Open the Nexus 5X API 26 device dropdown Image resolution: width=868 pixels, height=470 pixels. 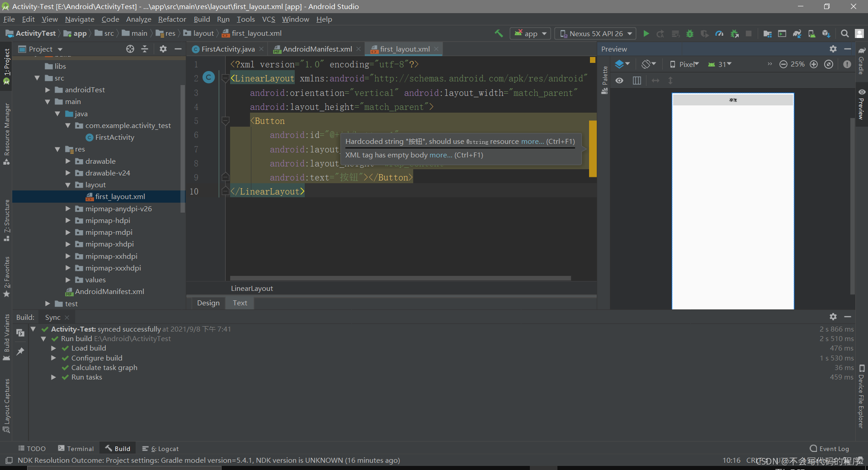(595, 33)
